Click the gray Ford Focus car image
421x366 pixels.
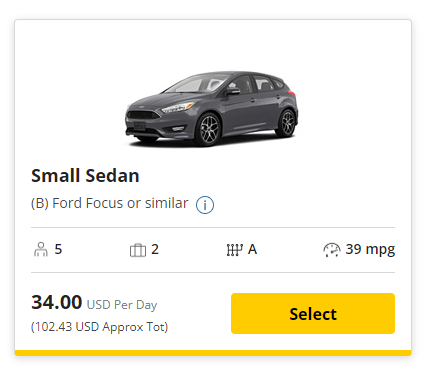click(x=211, y=109)
